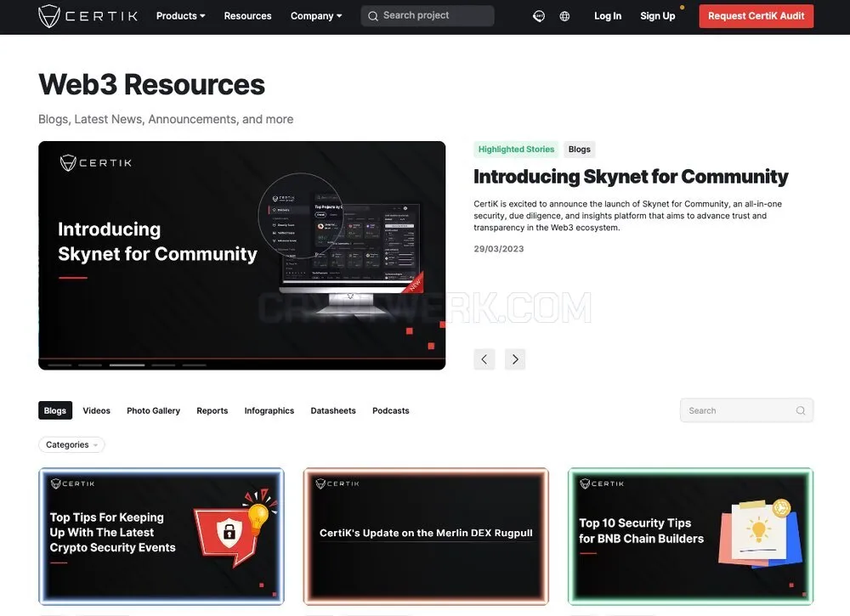The image size is (850, 616).
Task: Click the date 29/03/2023 text
Action: (x=499, y=249)
